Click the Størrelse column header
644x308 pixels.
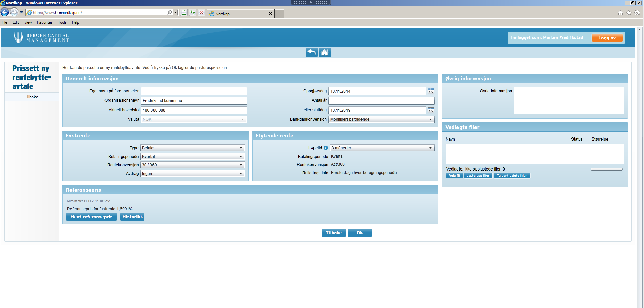tap(600, 139)
